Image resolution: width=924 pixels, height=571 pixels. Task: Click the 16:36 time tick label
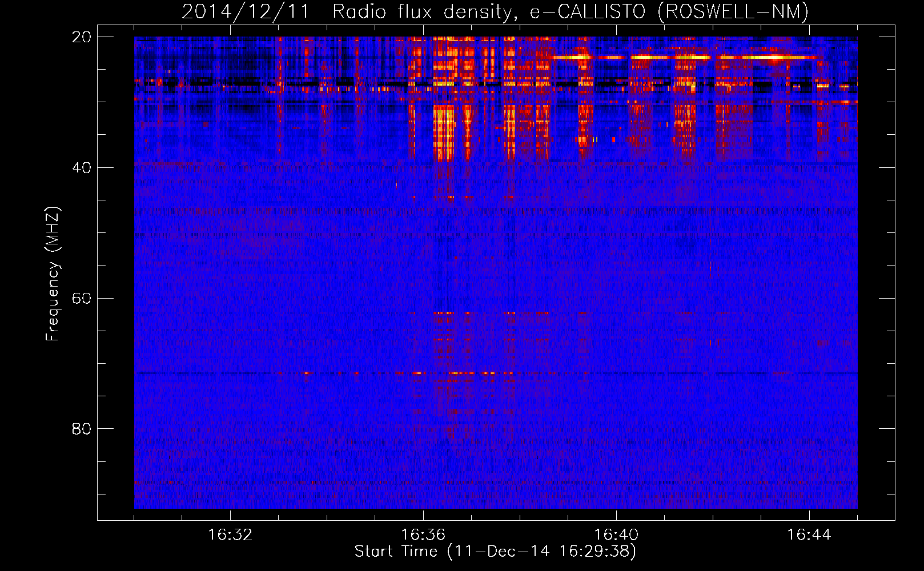pos(423,535)
